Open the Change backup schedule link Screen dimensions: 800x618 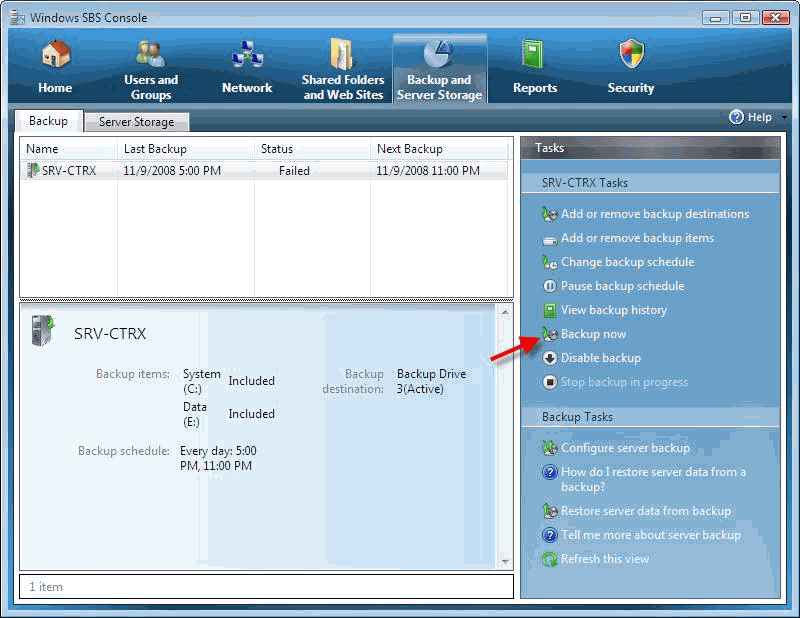click(628, 262)
